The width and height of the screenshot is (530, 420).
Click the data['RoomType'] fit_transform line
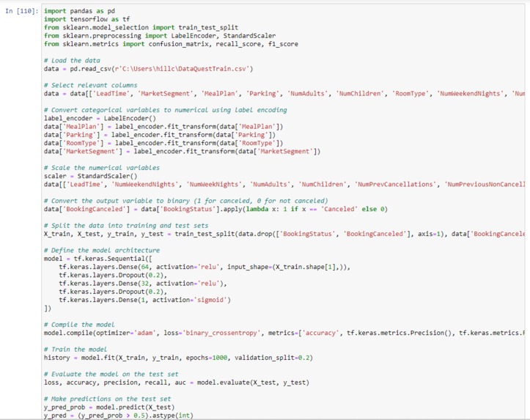coord(163,143)
